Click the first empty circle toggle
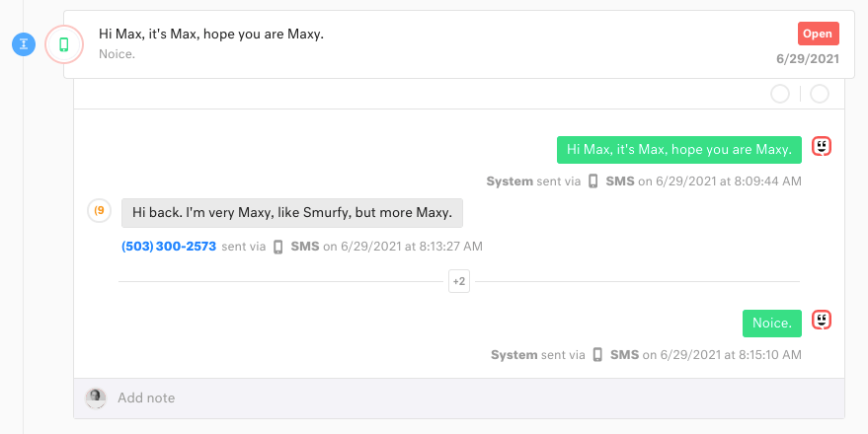 pos(780,94)
